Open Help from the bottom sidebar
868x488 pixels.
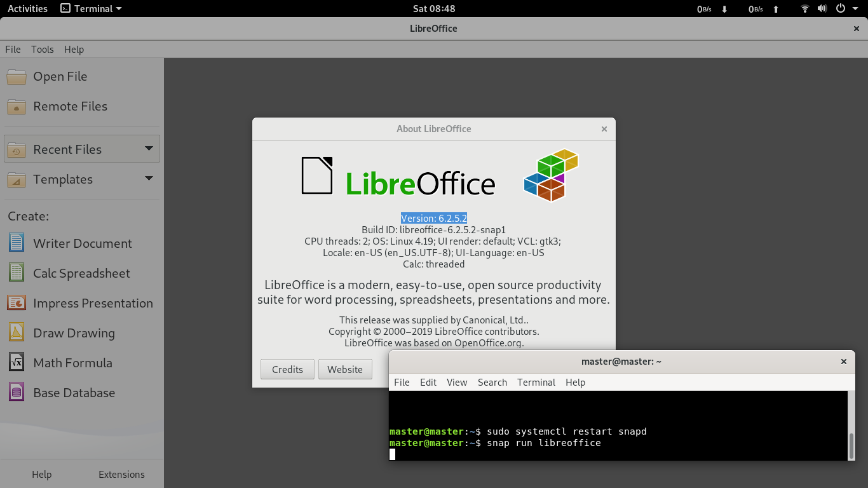pos(41,474)
